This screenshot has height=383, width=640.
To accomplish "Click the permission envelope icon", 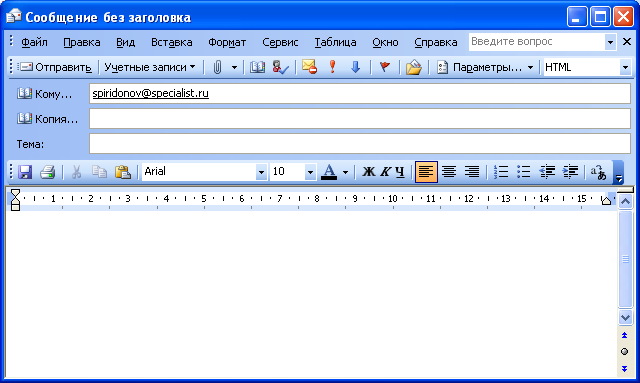I will (309, 67).
